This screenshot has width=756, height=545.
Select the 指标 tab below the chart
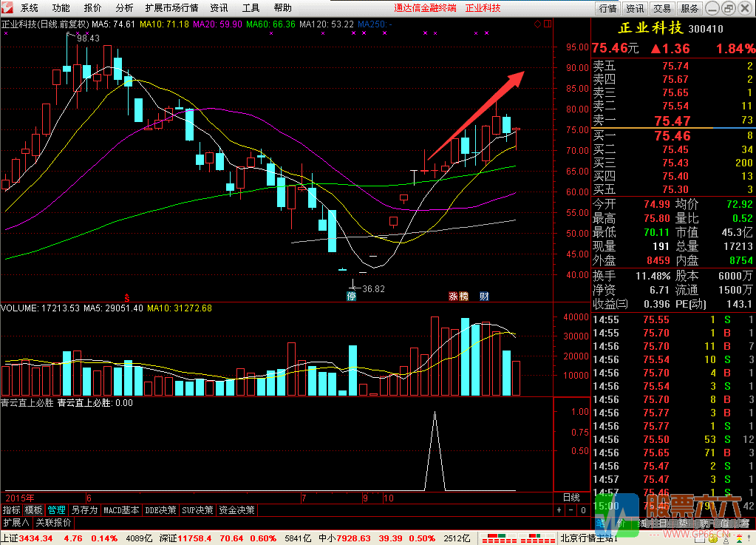point(12,510)
